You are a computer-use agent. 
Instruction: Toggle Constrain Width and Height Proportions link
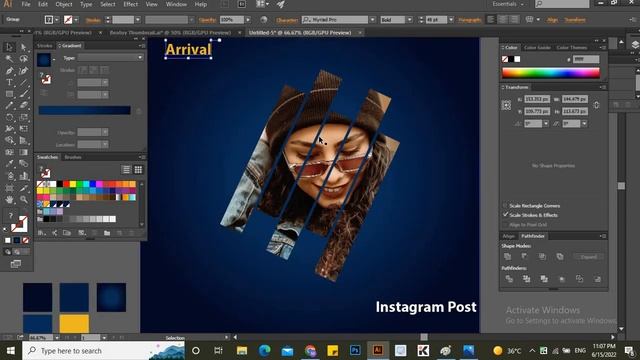pos(596,105)
